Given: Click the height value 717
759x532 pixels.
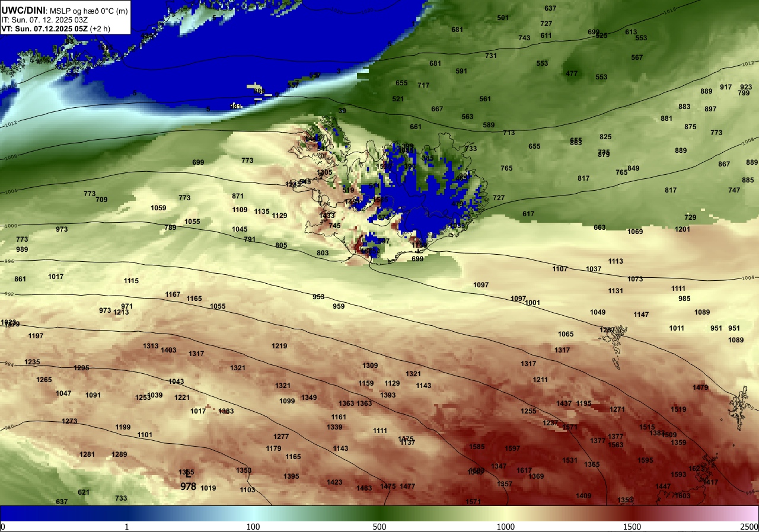Looking at the screenshot, I should click(423, 85).
